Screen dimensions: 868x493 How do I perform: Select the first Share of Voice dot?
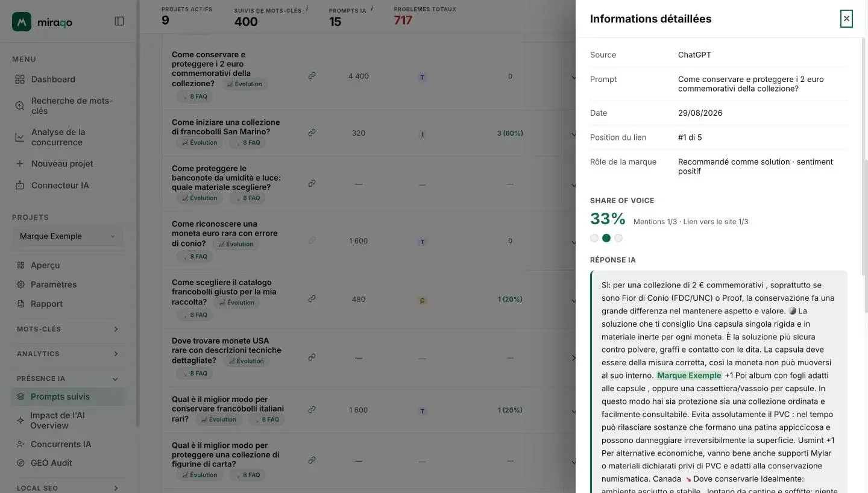click(x=594, y=238)
